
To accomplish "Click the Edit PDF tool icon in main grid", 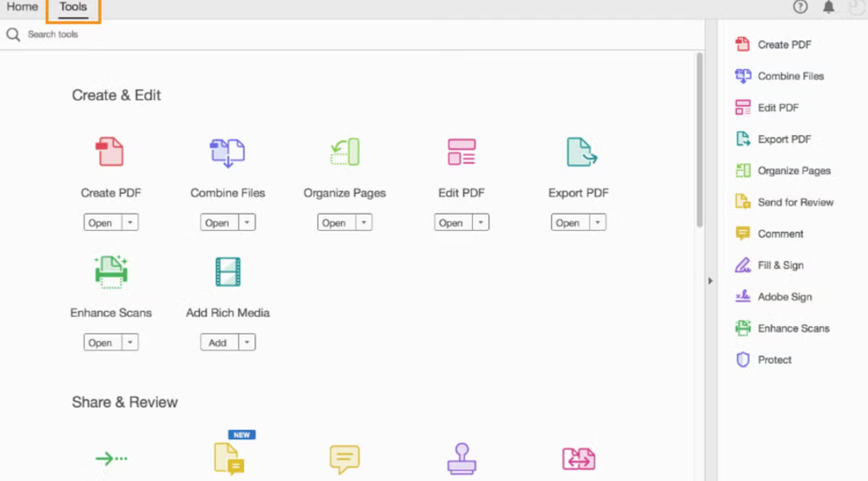I will pyautogui.click(x=462, y=152).
